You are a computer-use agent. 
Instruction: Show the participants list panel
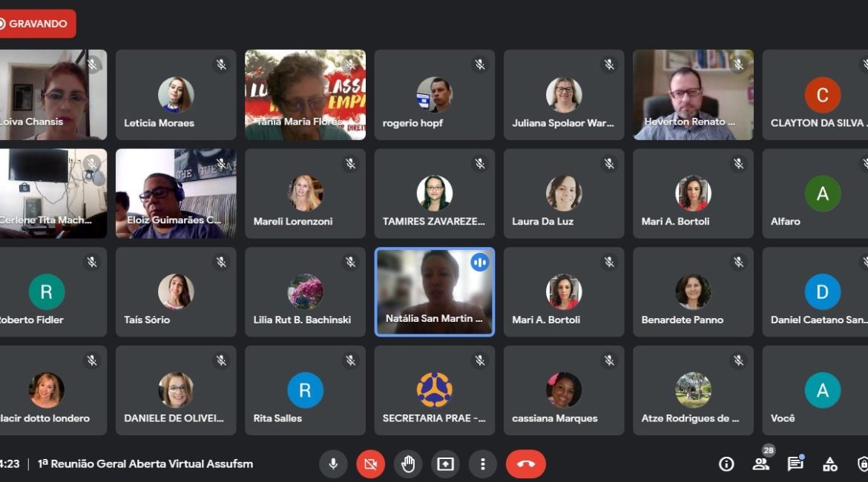(x=760, y=464)
